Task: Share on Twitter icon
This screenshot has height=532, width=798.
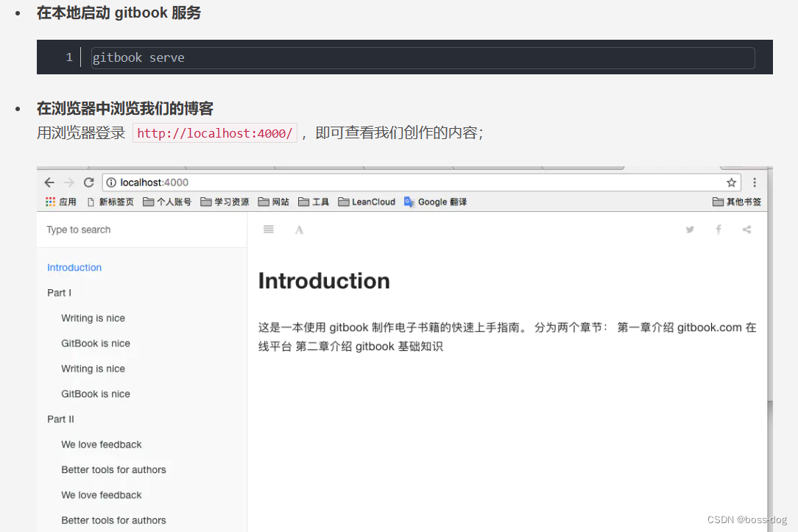Action: pyautogui.click(x=690, y=230)
